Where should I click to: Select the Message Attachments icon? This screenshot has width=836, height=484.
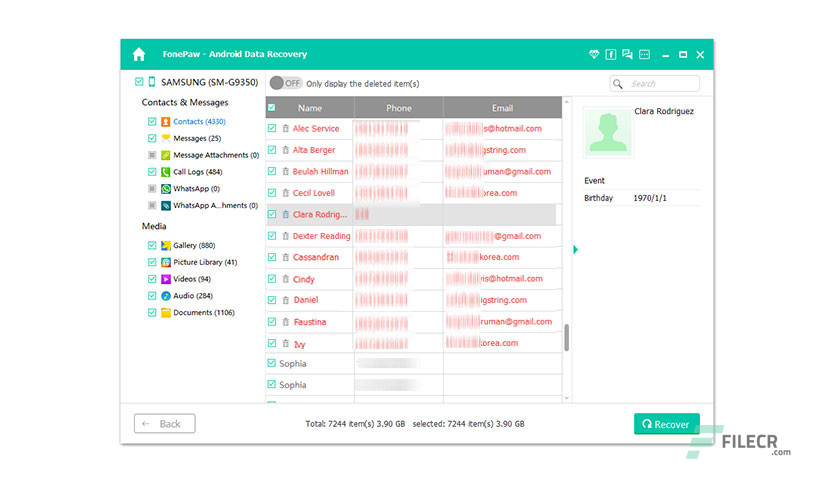tap(166, 155)
